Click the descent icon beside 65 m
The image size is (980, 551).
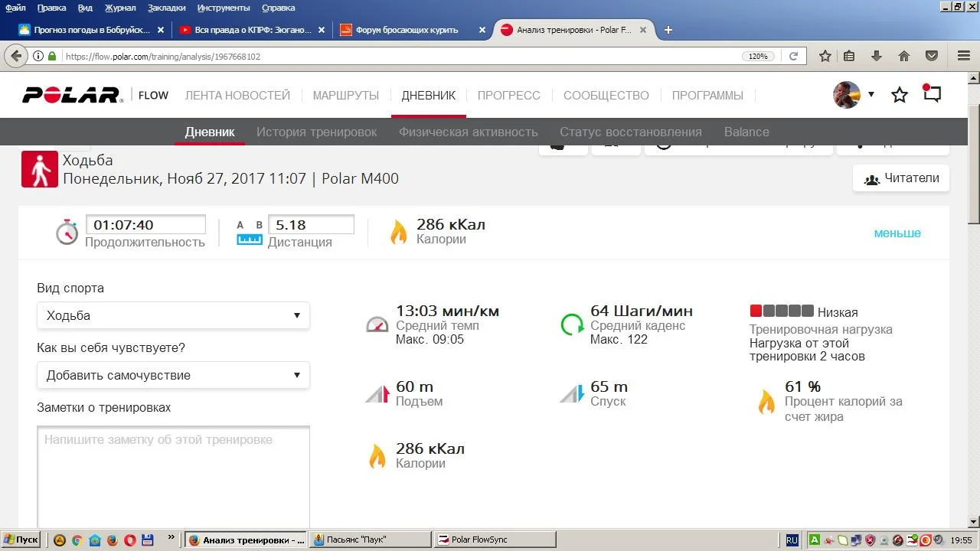click(x=572, y=393)
